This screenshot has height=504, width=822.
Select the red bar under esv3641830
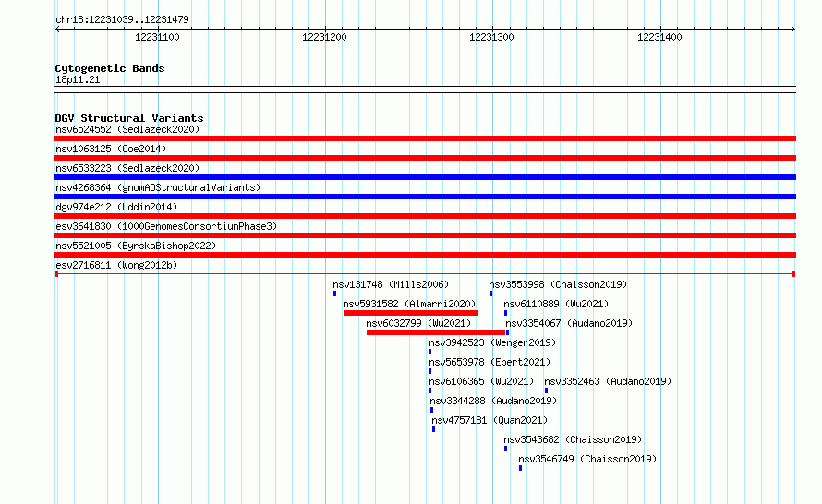click(425, 235)
